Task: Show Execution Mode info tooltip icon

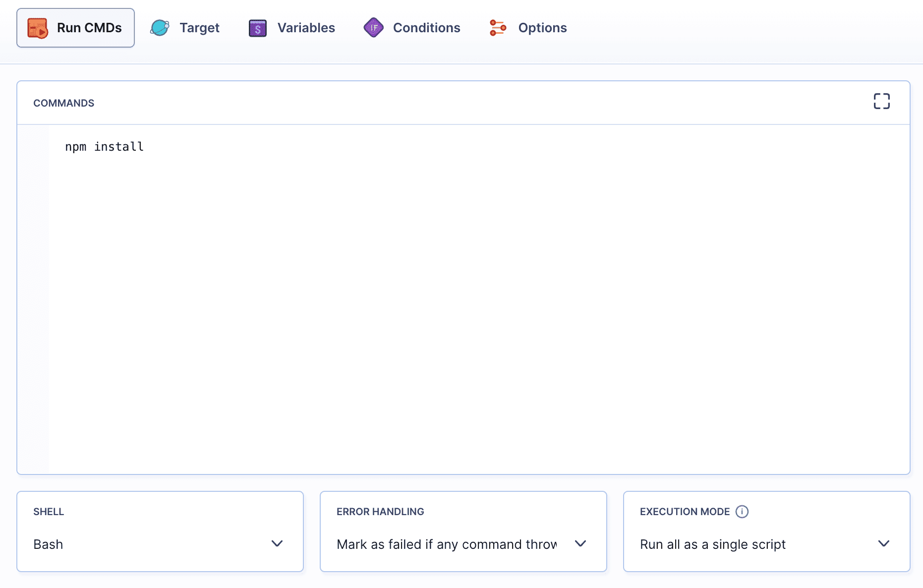Action: [x=742, y=512]
